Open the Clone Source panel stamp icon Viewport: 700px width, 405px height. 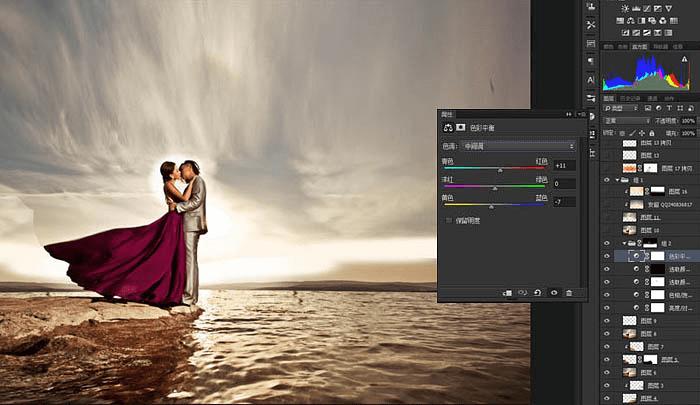click(x=591, y=7)
